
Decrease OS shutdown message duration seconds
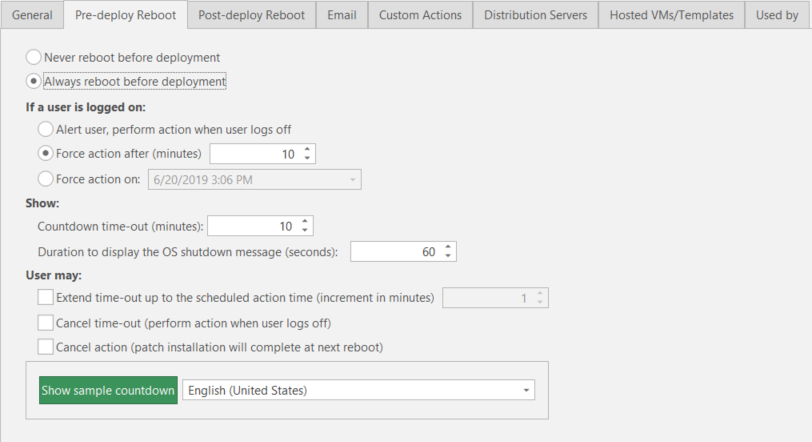(448, 256)
